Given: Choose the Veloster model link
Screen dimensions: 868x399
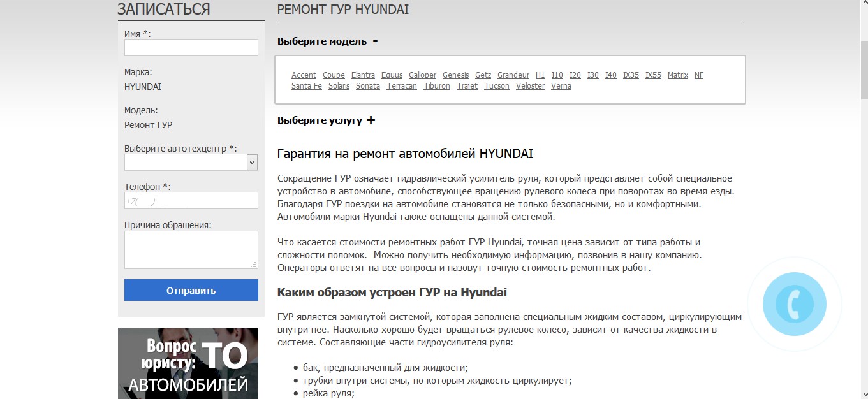Looking at the screenshot, I should pos(531,86).
